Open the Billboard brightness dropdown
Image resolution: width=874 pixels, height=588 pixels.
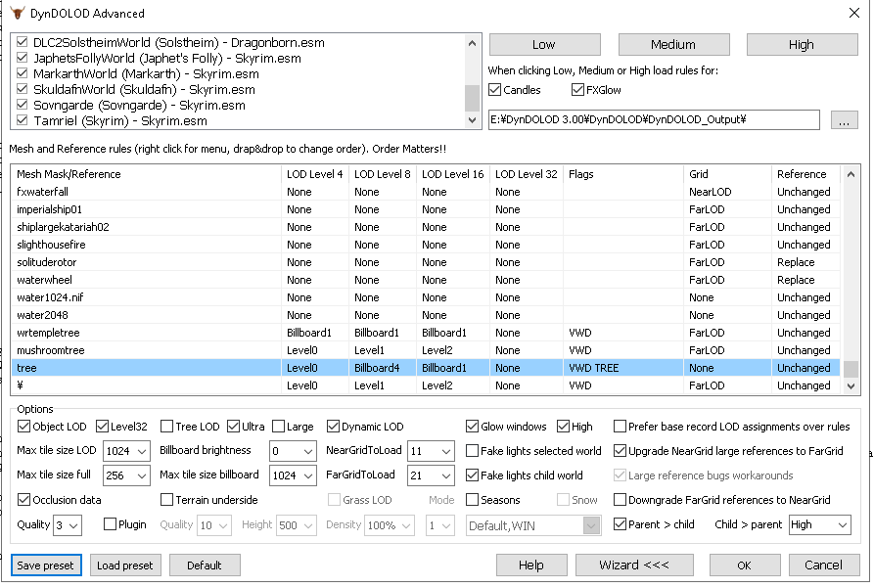[x=293, y=451]
